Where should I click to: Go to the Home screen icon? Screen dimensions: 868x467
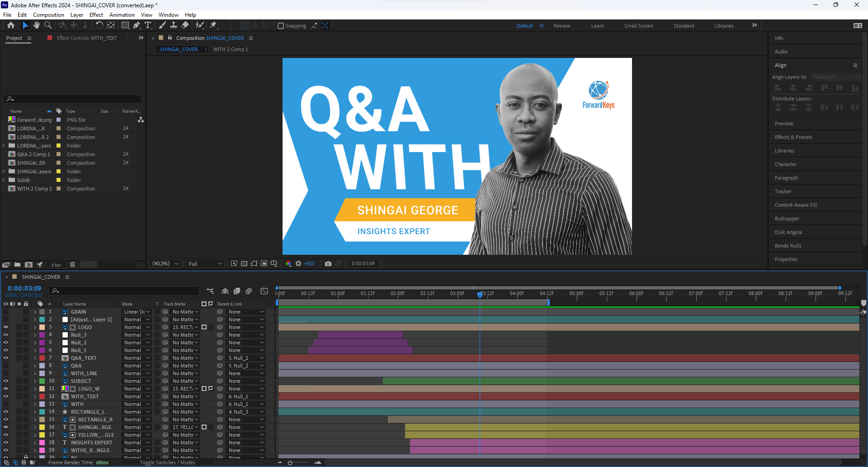[11, 25]
